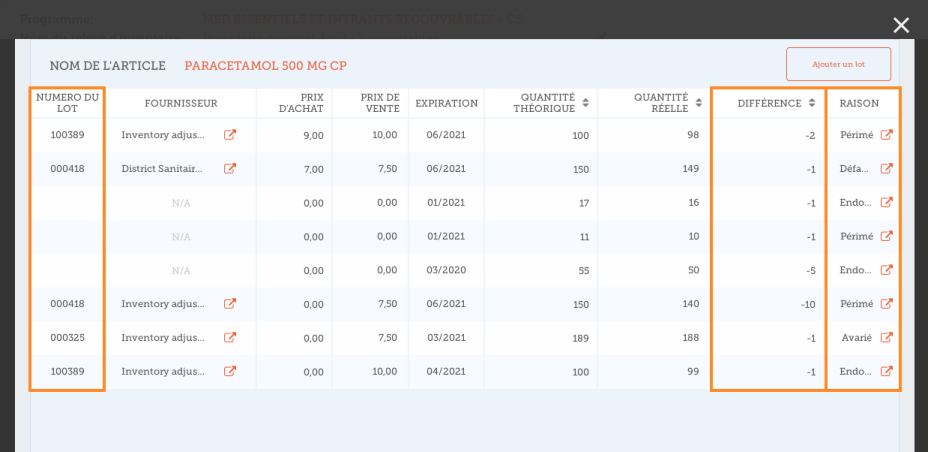
Task: Open reason link icon beside Défa...
Action: pyautogui.click(x=886, y=169)
